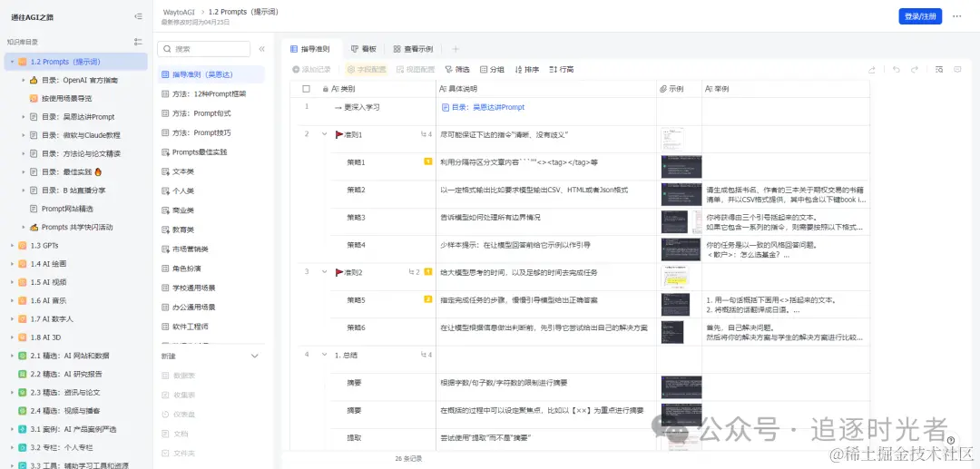Image resolution: width=980 pixels, height=469 pixels.
Task: Click the help icon at bottom right
Action: click(x=951, y=440)
